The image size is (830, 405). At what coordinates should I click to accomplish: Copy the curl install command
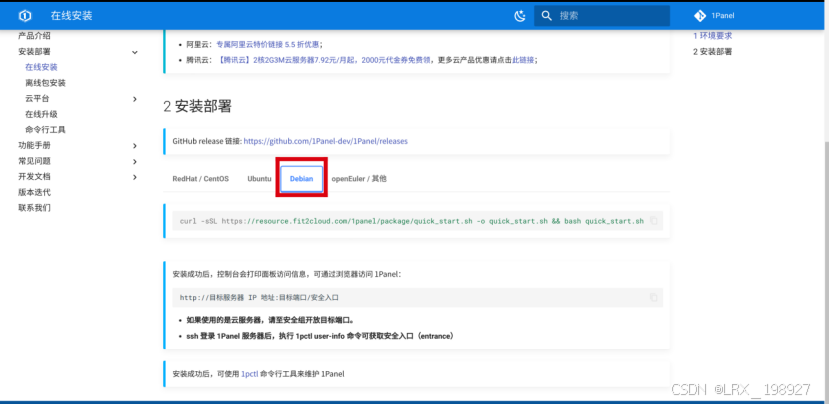pos(654,221)
